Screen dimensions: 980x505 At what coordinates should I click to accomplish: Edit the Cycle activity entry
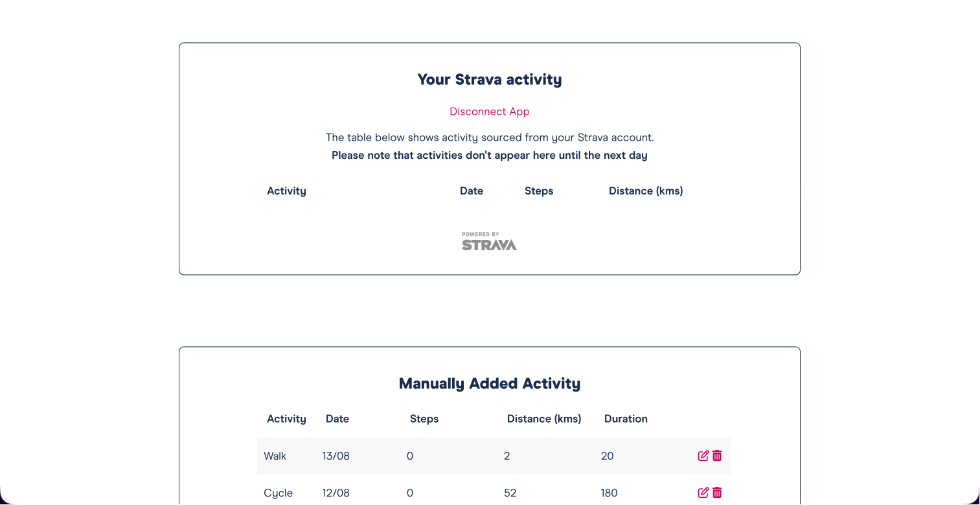[703, 493]
